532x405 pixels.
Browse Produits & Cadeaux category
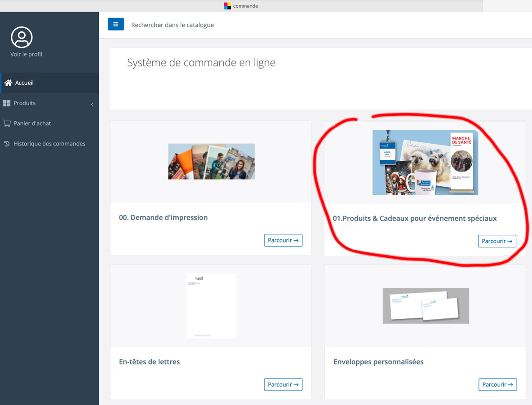[497, 241]
